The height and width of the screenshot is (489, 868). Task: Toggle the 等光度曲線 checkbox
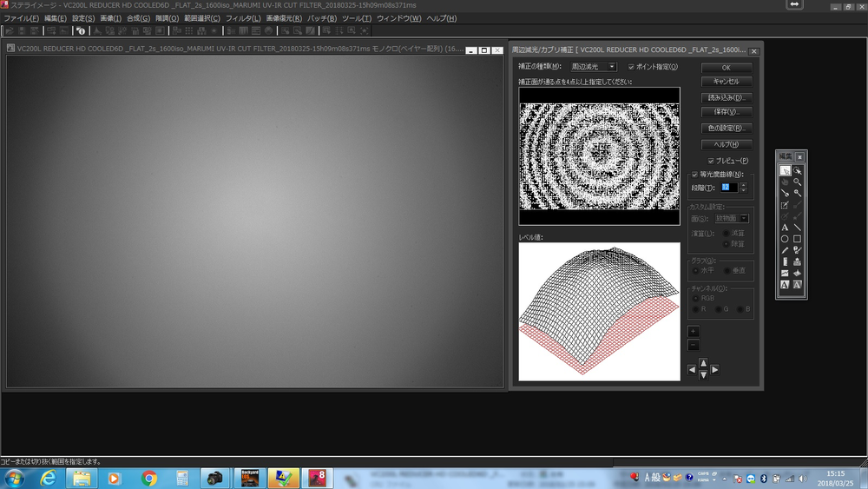[694, 175]
